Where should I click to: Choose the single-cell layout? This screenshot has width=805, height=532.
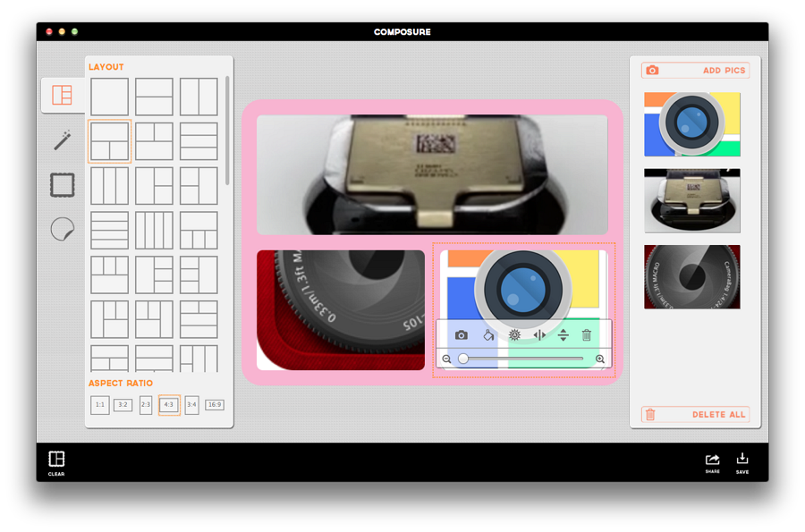pos(109,97)
